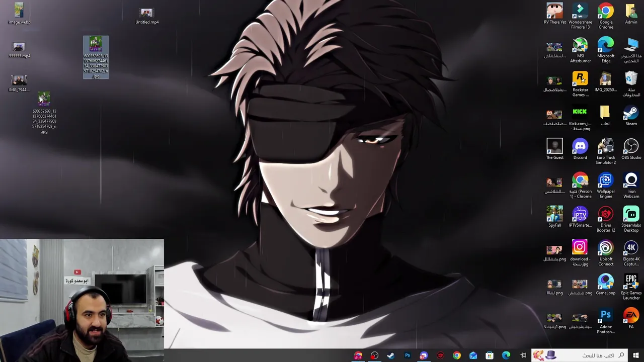Open Elgato 4K Capture utility
The width and height of the screenshot is (644, 362).
[631, 253]
